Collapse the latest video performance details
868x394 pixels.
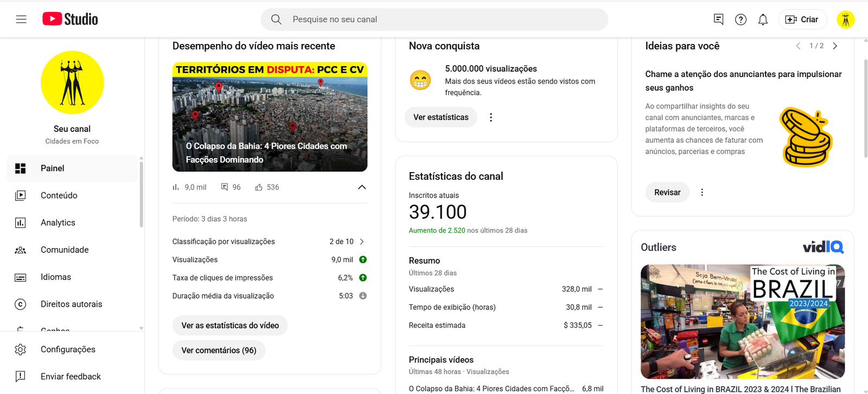pyautogui.click(x=362, y=187)
